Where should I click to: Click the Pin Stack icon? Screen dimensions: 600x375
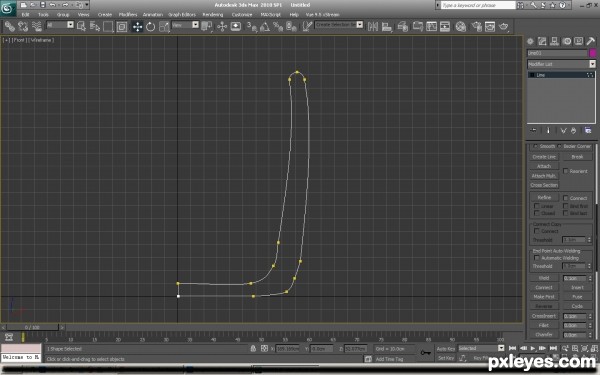(x=533, y=130)
